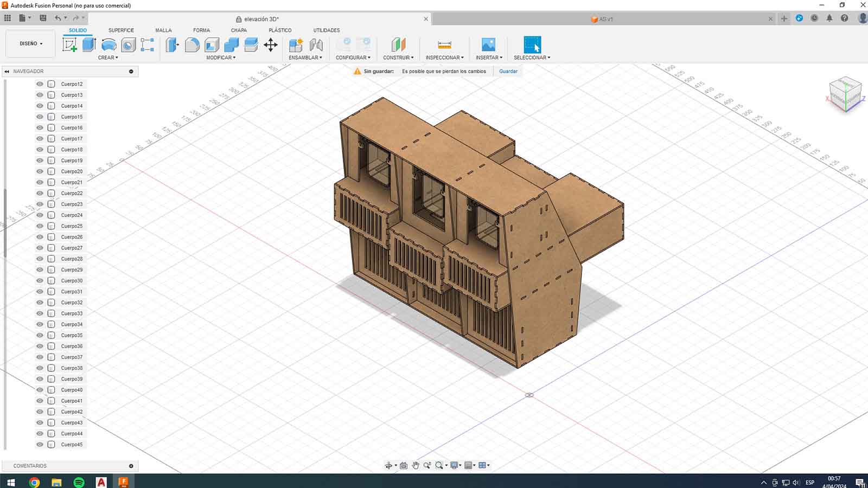Viewport: 868px width, 488px height.
Task: Select the Orbit navigation tool
Action: tap(388, 465)
